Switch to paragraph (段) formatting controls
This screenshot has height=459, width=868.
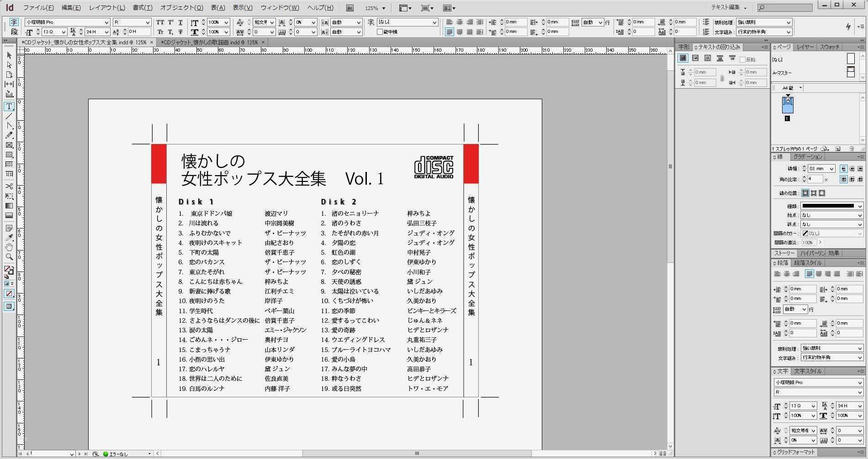pos(14,32)
